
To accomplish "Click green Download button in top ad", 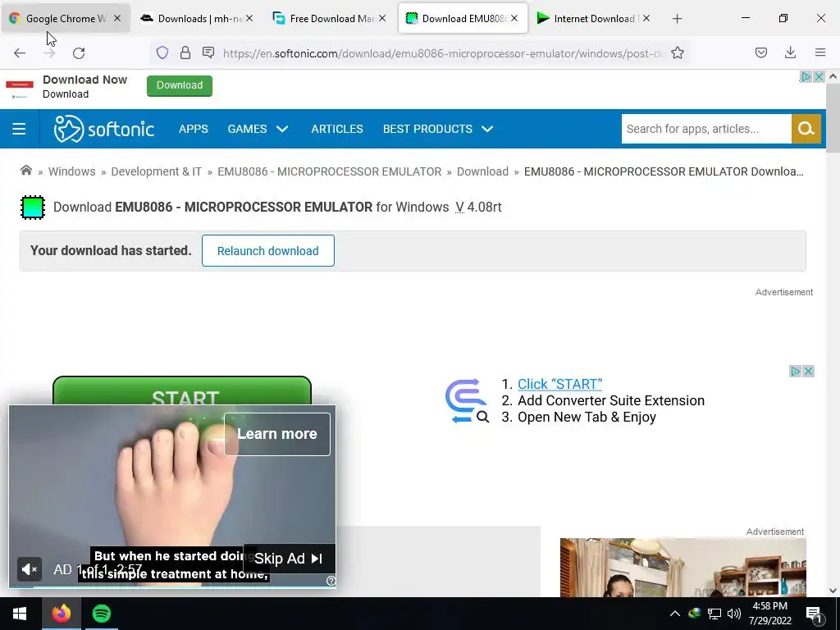I will coord(180,85).
